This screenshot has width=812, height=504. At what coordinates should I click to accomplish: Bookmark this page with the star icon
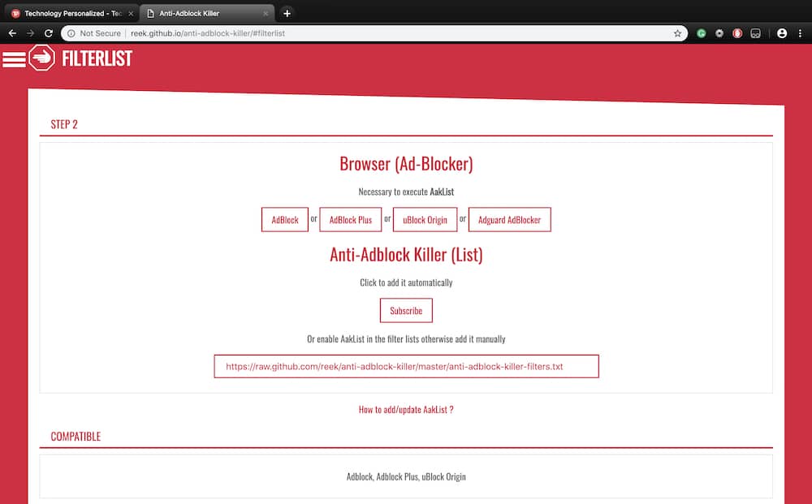coord(677,33)
